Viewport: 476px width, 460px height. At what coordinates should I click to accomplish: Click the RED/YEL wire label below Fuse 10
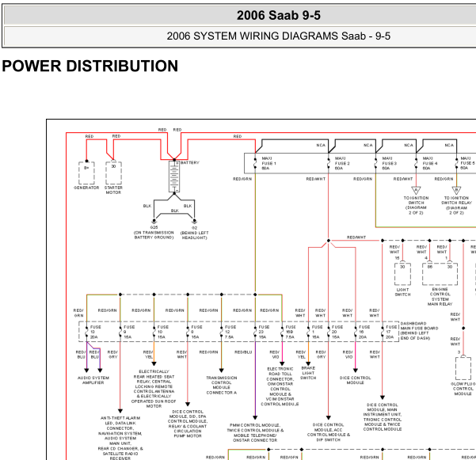point(148,355)
